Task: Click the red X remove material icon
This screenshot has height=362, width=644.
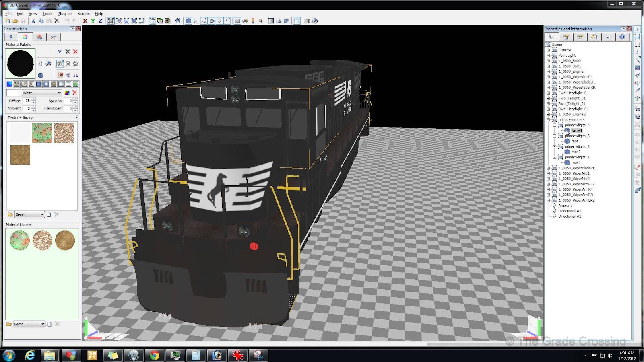Action: click(x=75, y=52)
